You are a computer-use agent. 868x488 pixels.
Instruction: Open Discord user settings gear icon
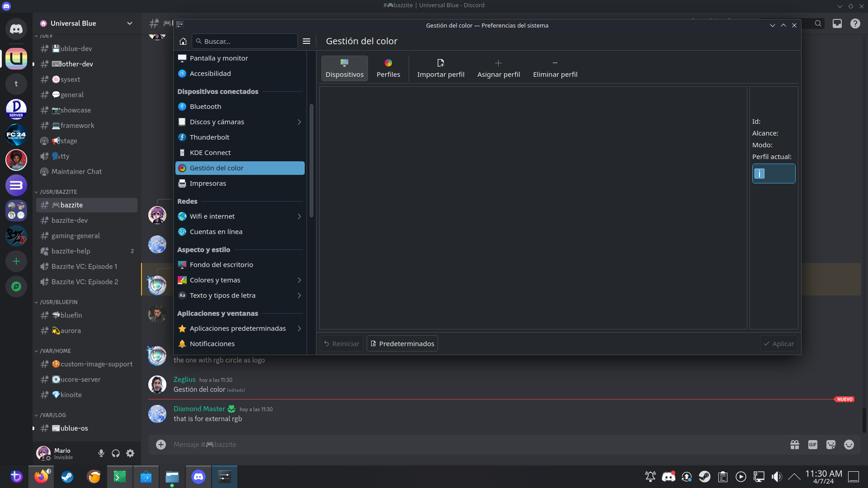pyautogui.click(x=130, y=453)
